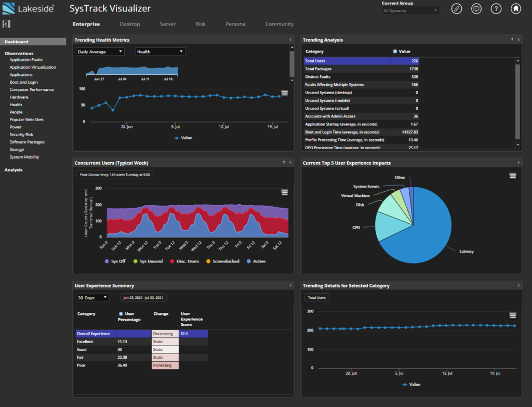Open Trending Health Metrics chart menu
The width and height of the screenshot is (532, 407).
285,93
